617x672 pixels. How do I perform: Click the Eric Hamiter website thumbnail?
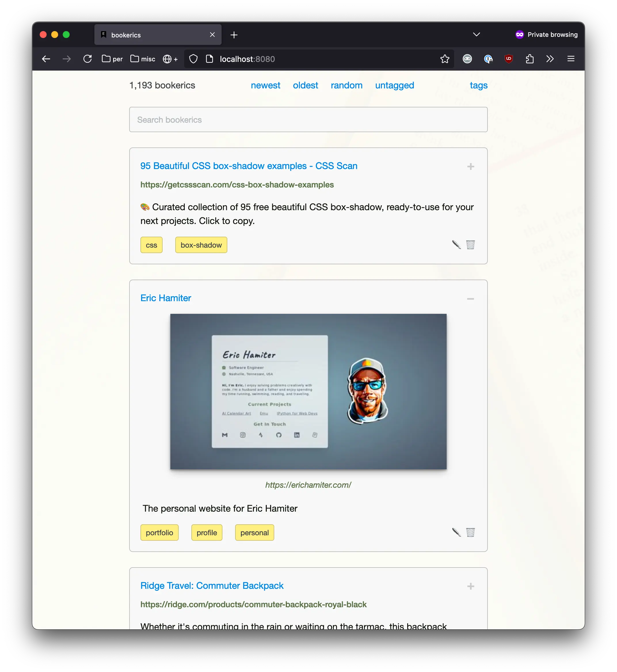click(x=308, y=391)
